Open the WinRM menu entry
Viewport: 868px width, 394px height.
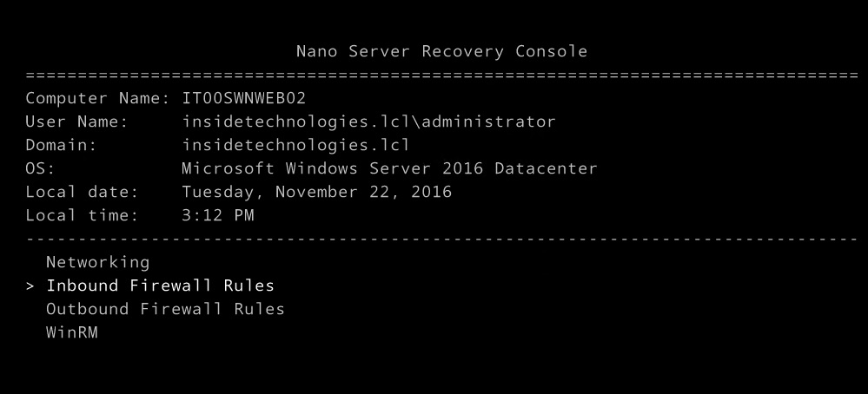click(72, 332)
